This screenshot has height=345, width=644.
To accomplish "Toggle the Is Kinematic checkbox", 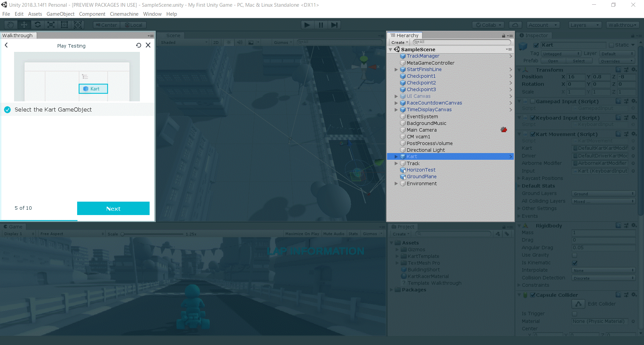I will click(575, 263).
